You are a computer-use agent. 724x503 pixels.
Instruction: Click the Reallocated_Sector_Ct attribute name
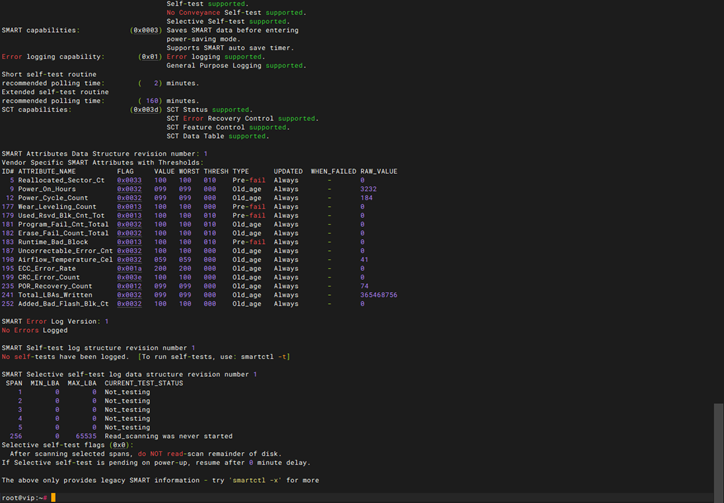61,180
